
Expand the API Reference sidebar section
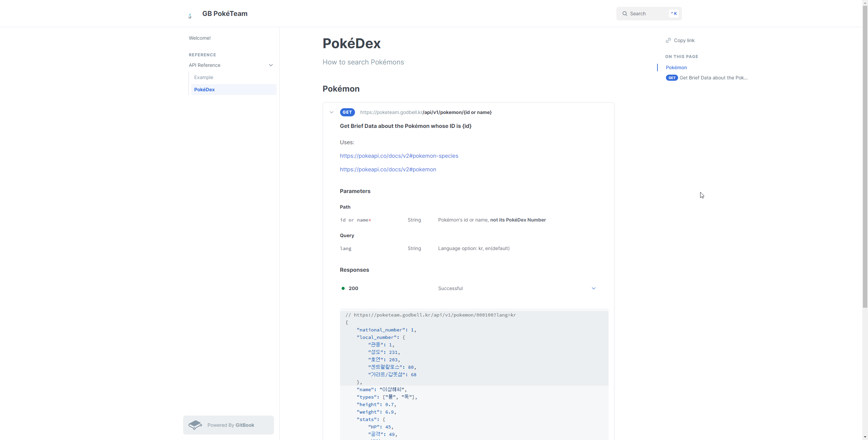271,65
